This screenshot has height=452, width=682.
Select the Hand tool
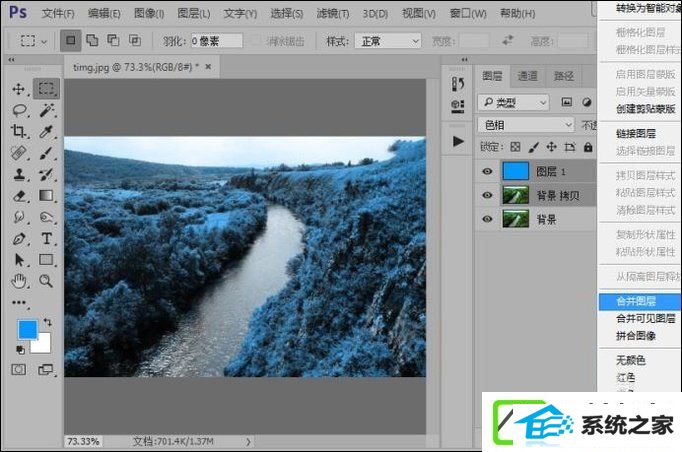coord(19,281)
